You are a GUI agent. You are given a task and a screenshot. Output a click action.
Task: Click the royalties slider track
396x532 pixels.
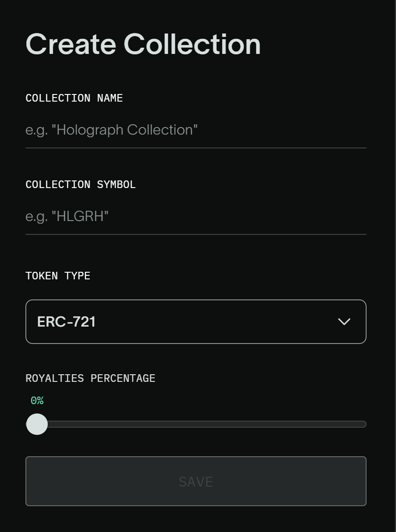coord(201,424)
